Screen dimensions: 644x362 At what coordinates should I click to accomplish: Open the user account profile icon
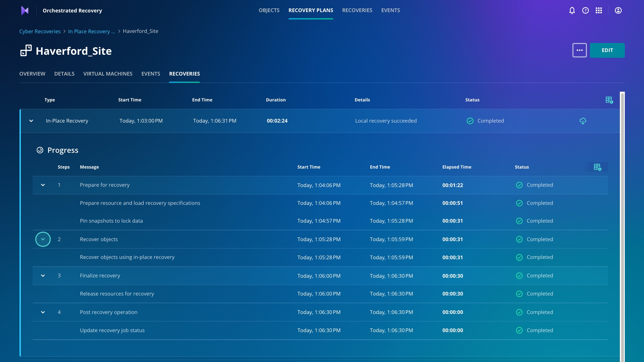618,10
